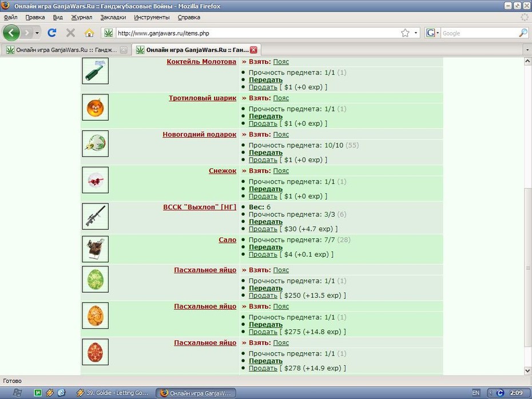
Task: Click Продать for Новогодний подарок
Action: 263,159
